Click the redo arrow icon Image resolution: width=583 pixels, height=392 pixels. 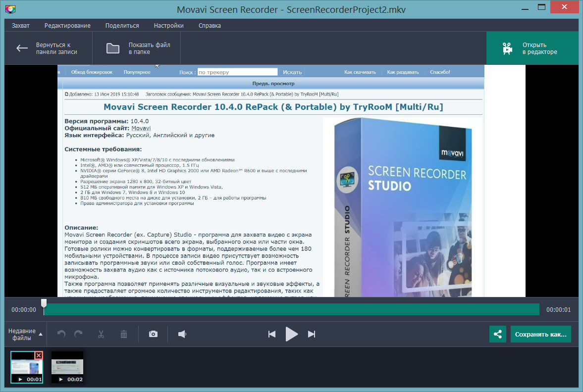pos(78,334)
